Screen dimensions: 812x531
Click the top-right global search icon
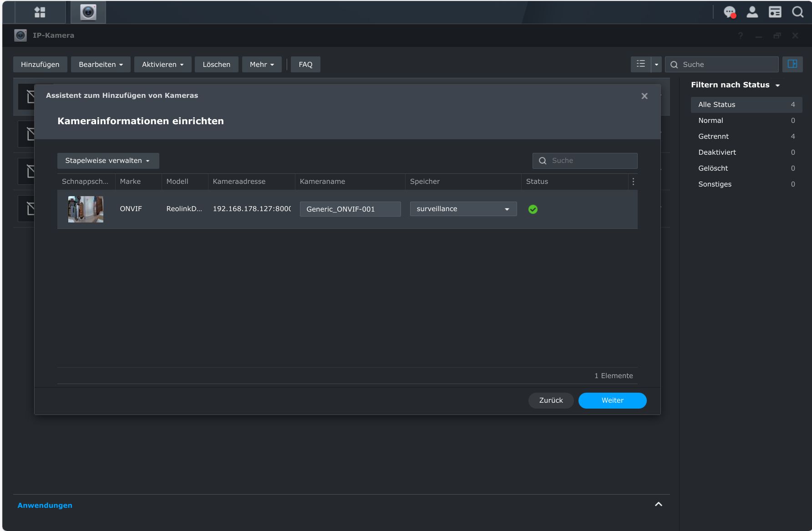click(797, 12)
